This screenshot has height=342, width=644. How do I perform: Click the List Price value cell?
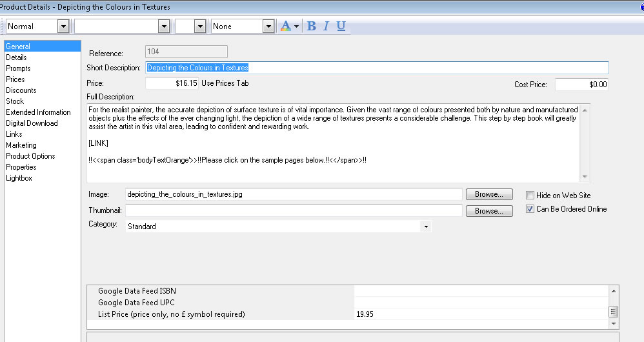click(x=481, y=314)
